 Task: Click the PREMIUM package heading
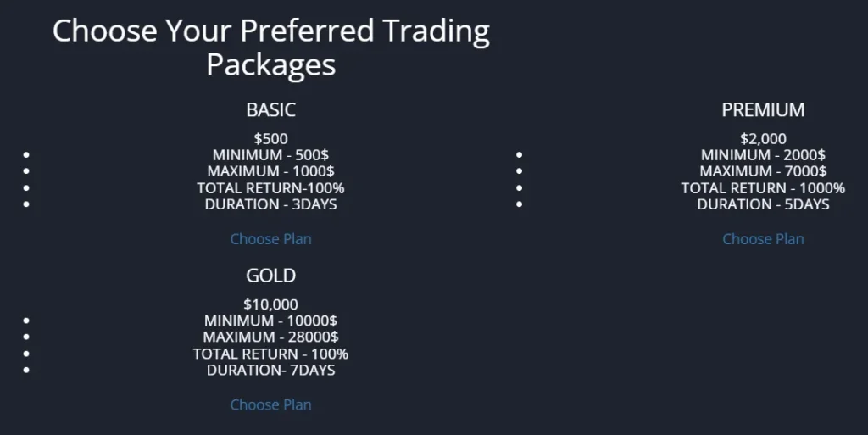click(x=763, y=109)
